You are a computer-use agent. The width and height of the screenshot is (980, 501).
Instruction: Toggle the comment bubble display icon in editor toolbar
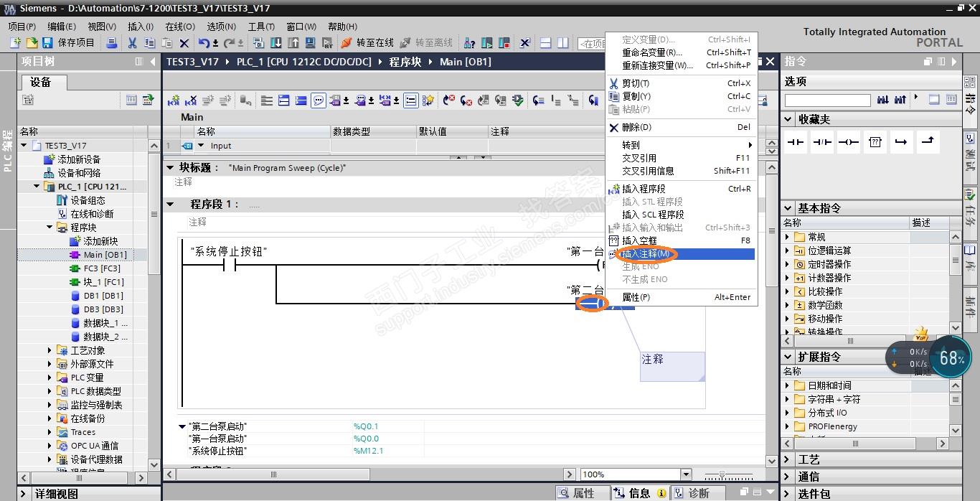click(319, 100)
